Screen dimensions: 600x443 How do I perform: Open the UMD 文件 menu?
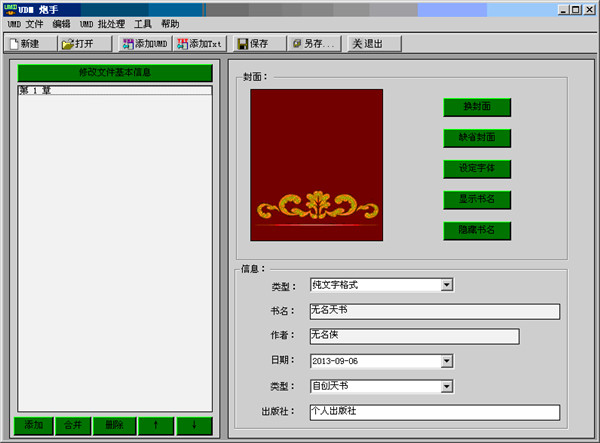click(25, 24)
